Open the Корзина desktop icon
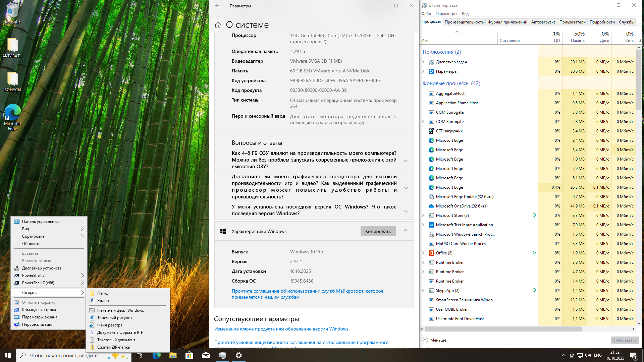 coord(12,13)
